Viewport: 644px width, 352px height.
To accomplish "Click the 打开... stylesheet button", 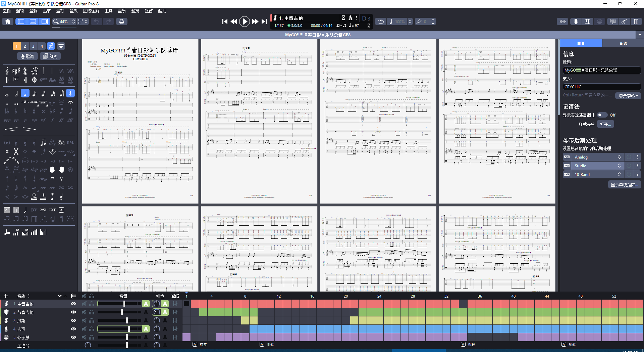I will click(x=605, y=124).
